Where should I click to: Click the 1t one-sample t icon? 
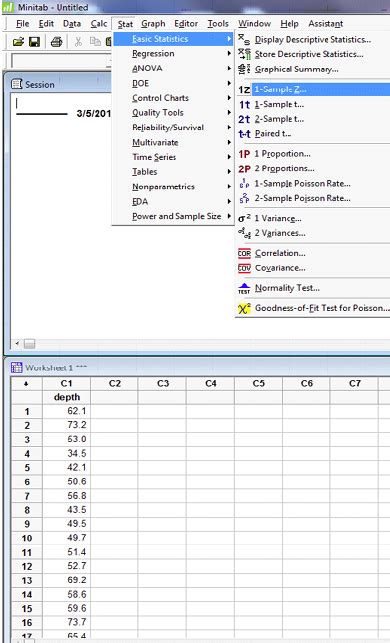(x=244, y=105)
